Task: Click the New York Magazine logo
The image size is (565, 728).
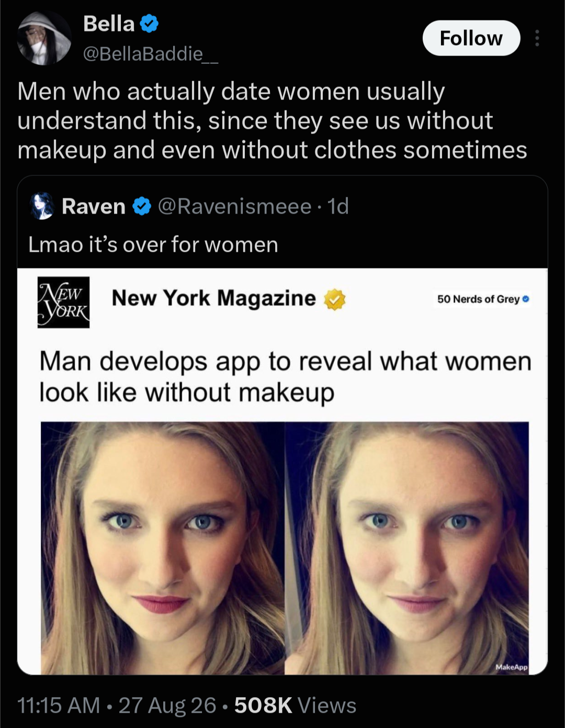Action: point(63,302)
